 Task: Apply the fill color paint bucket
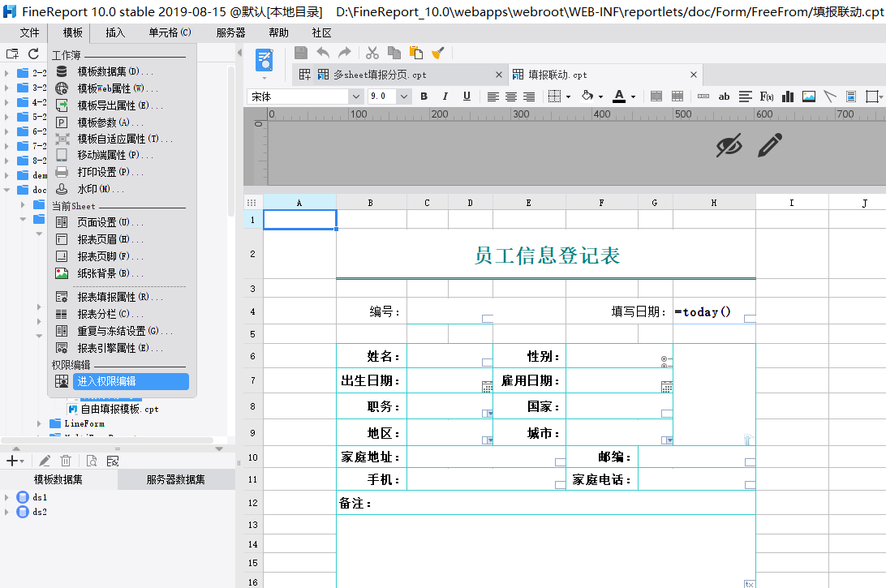tap(587, 96)
